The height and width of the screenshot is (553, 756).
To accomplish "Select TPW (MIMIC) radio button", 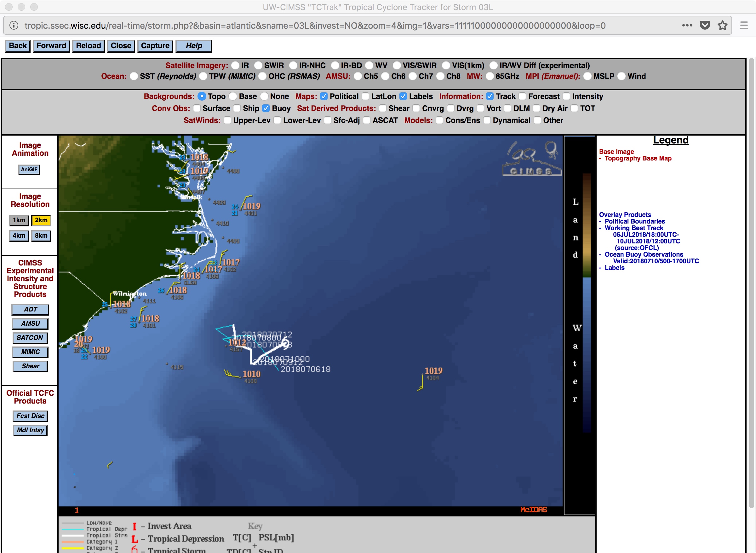I will [x=203, y=76].
